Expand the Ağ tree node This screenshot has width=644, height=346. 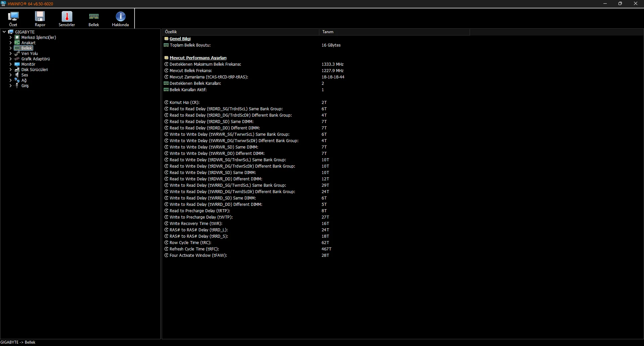[x=10, y=80]
